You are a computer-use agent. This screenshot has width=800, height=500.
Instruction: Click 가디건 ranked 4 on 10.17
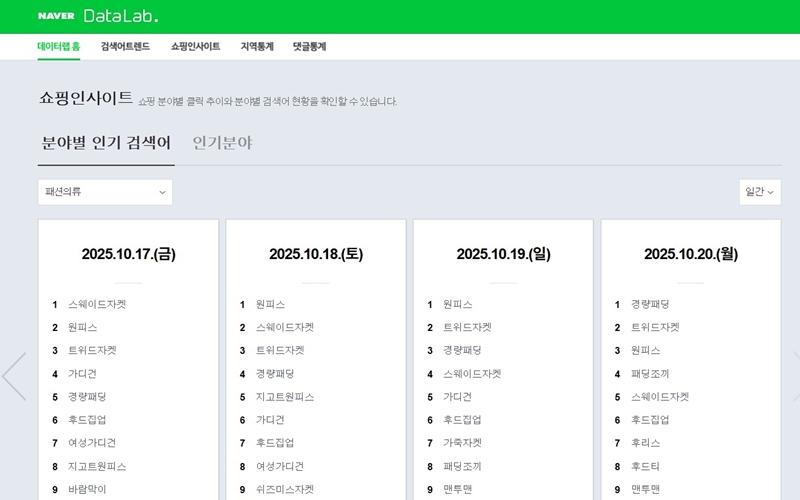click(83, 374)
